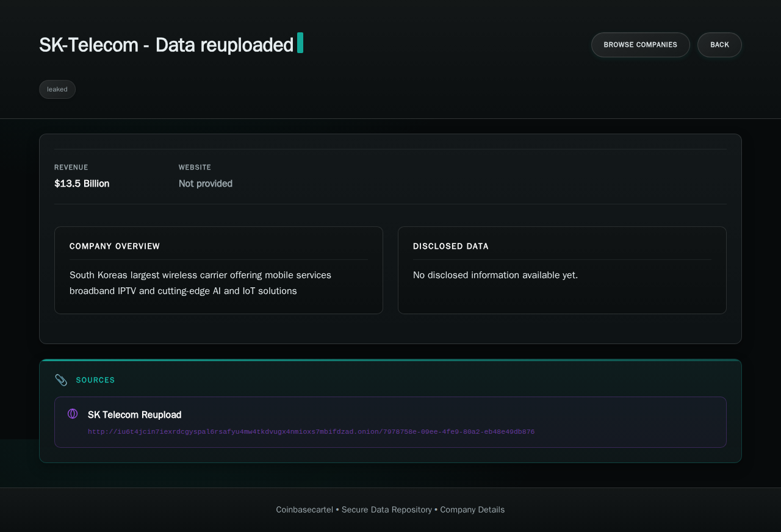Click the company overview description paragraph
Viewport: 781px width, 532px height.
[x=200, y=283]
